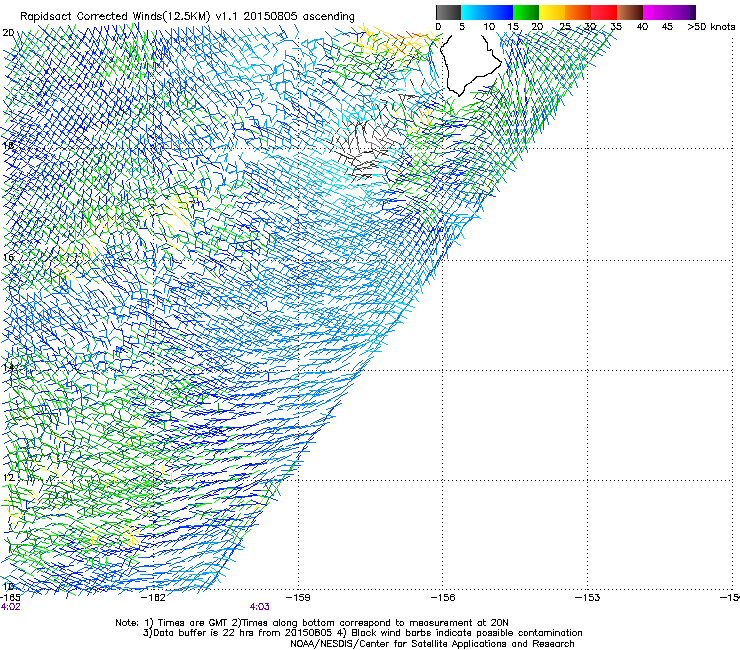Click the '>50 knots' legend label
The image size is (740, 650).
click(x=711, y=27)
